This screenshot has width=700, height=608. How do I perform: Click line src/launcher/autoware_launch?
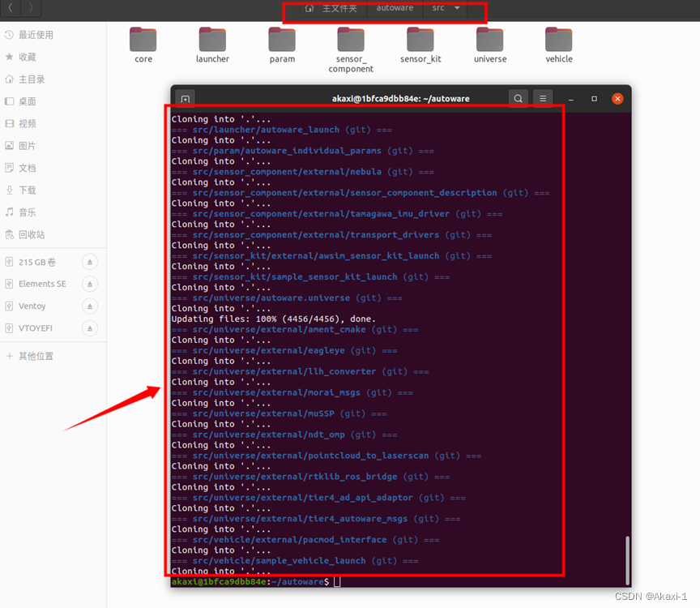[x=282, y=130]
